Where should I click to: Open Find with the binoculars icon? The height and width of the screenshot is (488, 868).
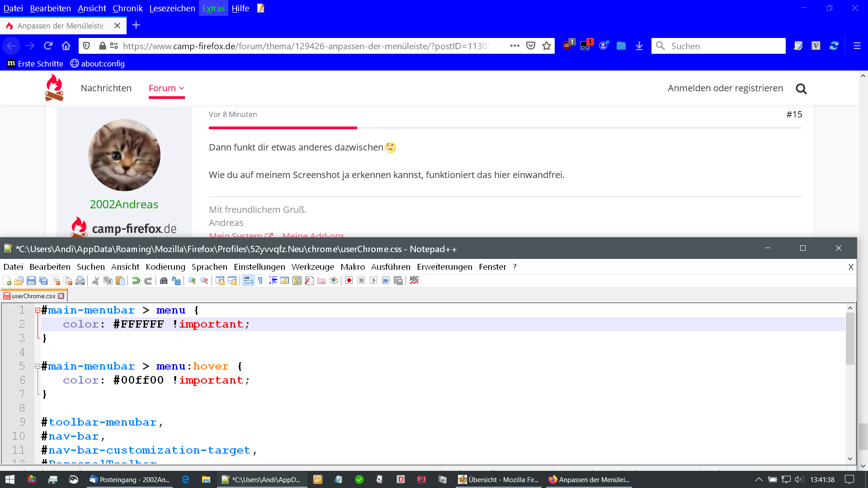tap(164, 281)
